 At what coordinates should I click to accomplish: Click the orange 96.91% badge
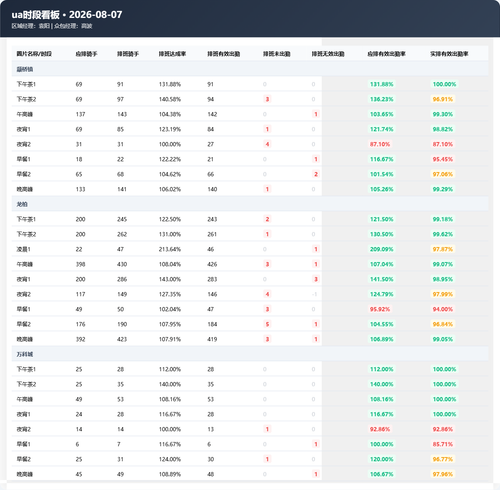[443, 99]
